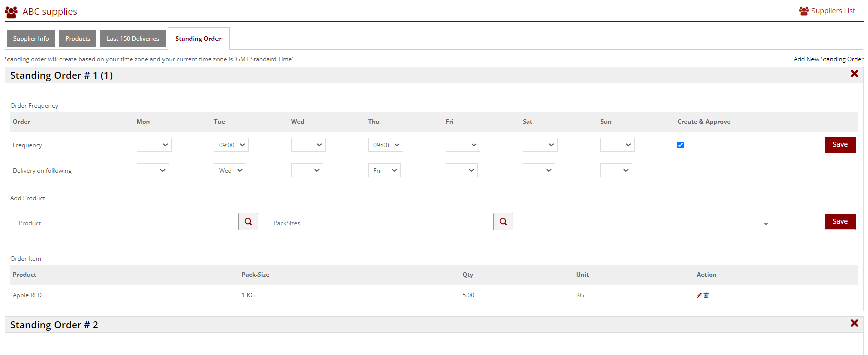Image resolution: width=868 pixels, height=355 pixels.
Task: Remove Standing Order # 1 with red X
Action: pos(854,74)
